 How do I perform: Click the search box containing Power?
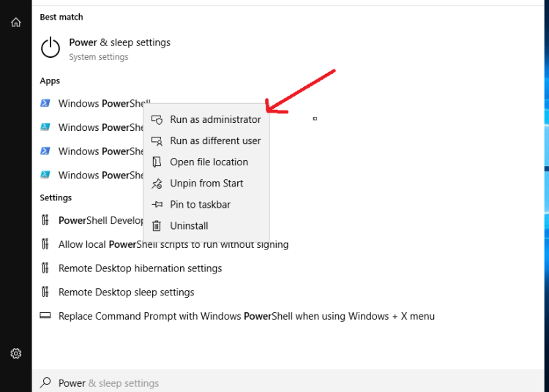point(288,383)
